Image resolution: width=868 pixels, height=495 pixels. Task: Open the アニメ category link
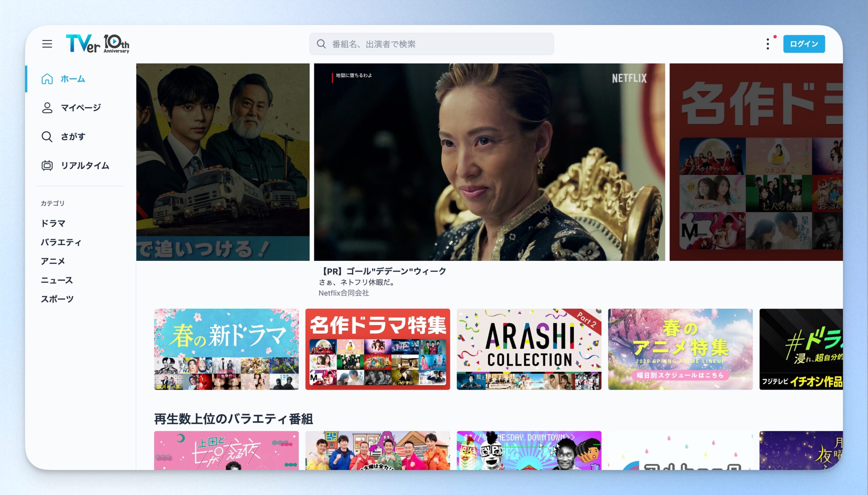tap(53, 261)
